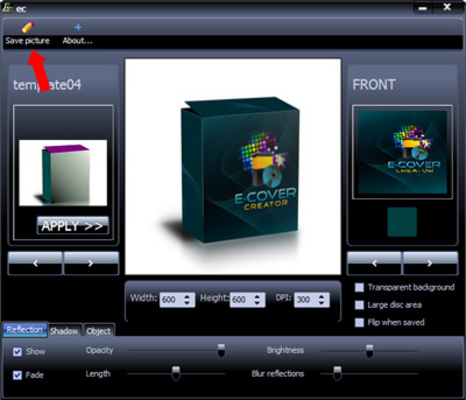Click the ec application logo icon
This screenshot has height=400, width=466.
tap(7, 7)
